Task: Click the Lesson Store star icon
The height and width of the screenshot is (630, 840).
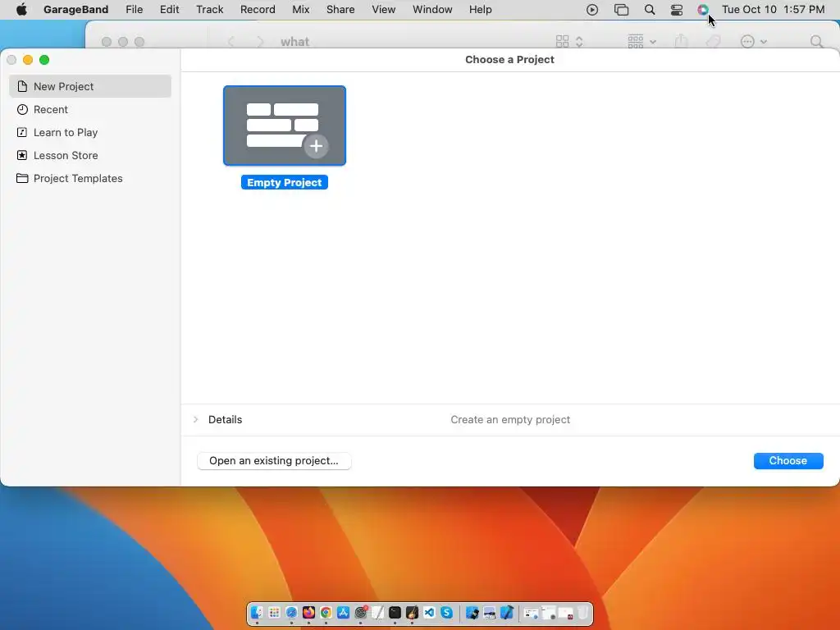Action: (x=22, y=155)
